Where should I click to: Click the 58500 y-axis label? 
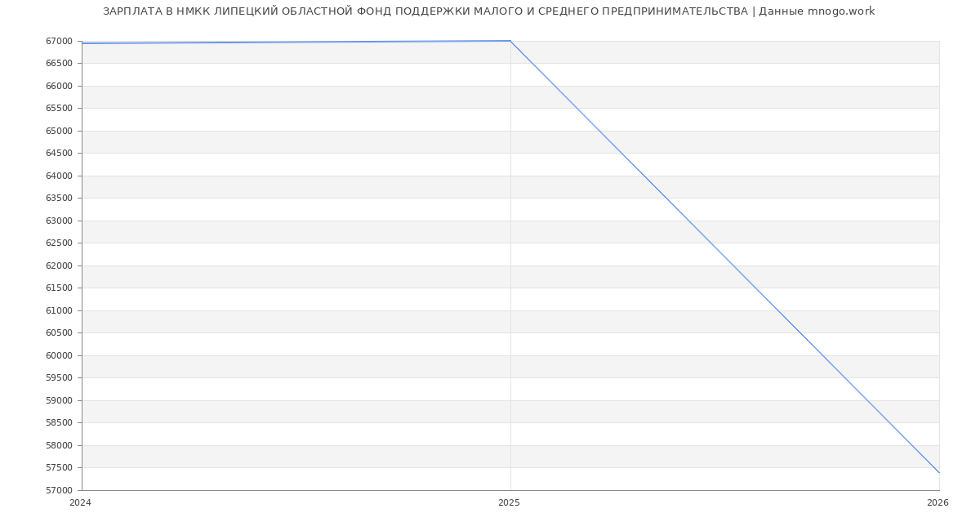60,422
